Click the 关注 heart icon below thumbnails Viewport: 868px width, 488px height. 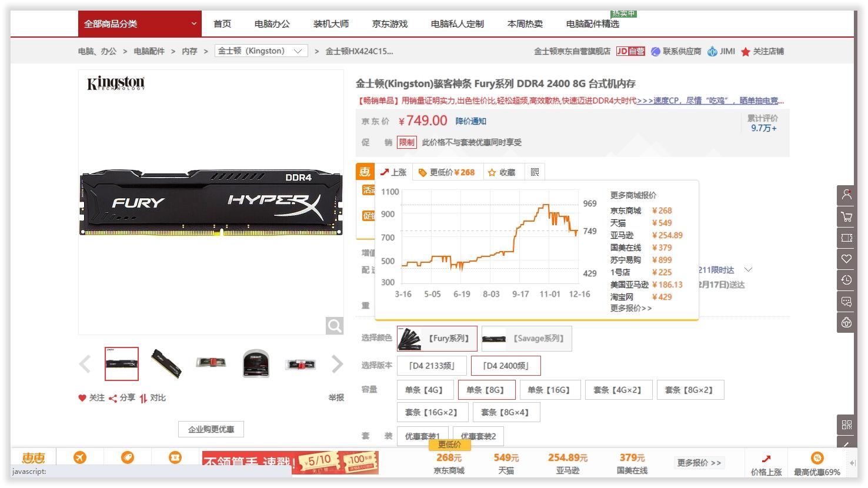(82, 398)
